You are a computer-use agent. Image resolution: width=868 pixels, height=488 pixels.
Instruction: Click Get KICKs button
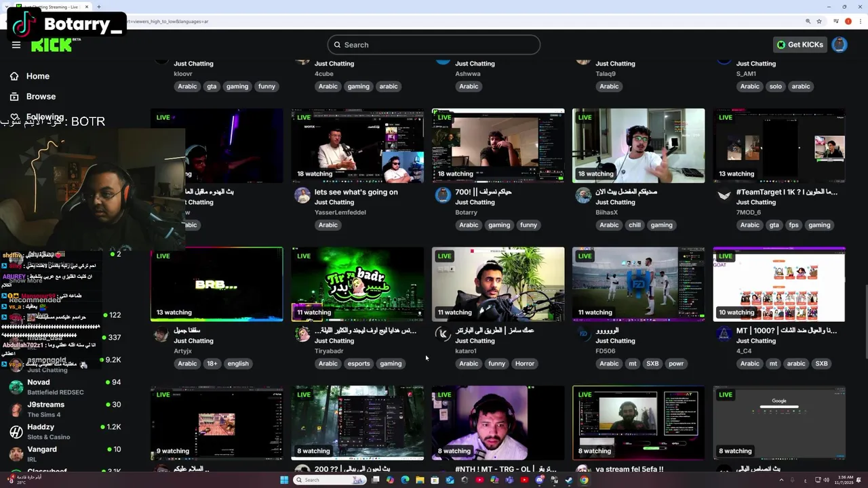pos(800,45)
